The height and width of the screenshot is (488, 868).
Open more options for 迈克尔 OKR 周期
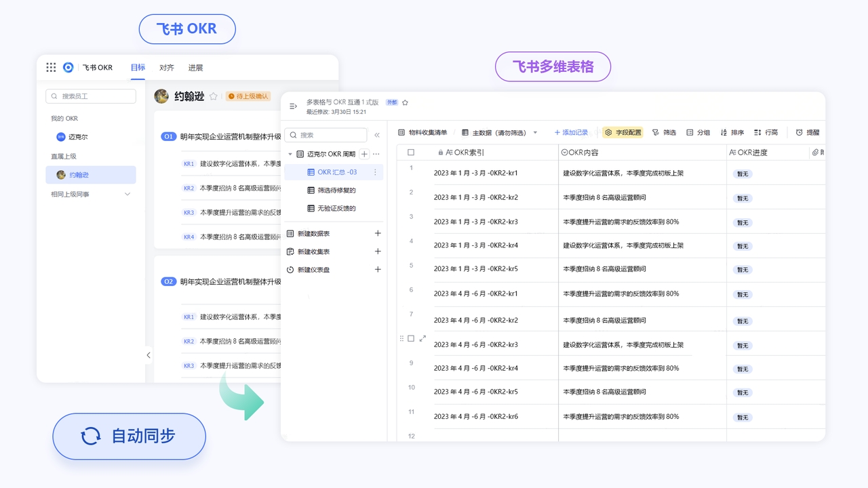click(x=376, y=155)
